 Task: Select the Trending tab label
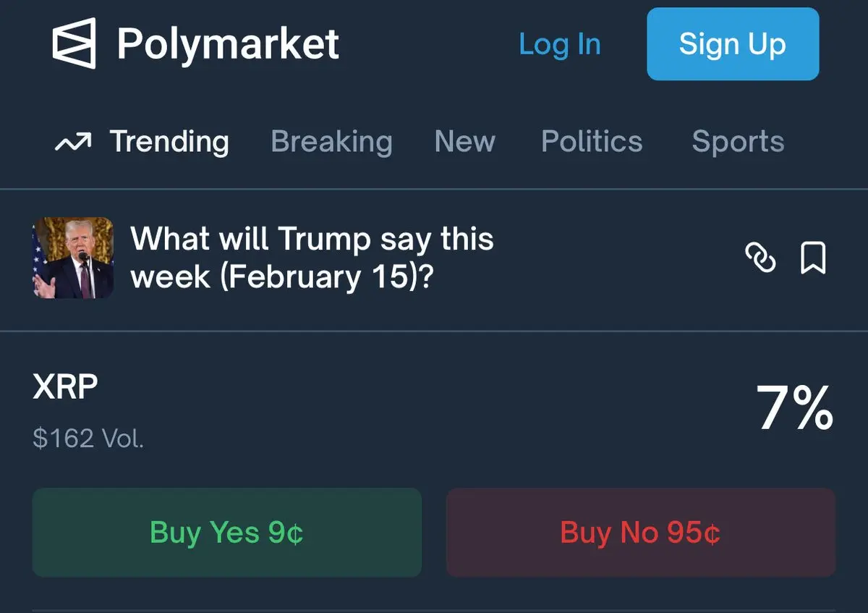click(169, 142)
